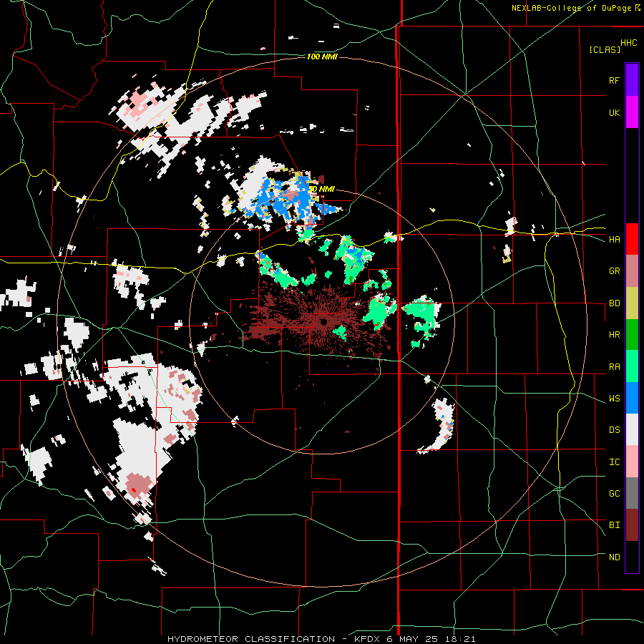644x644 pixels.
Task: Click the WS legend label
Action: pyautogui.click(x=614, y=399)
